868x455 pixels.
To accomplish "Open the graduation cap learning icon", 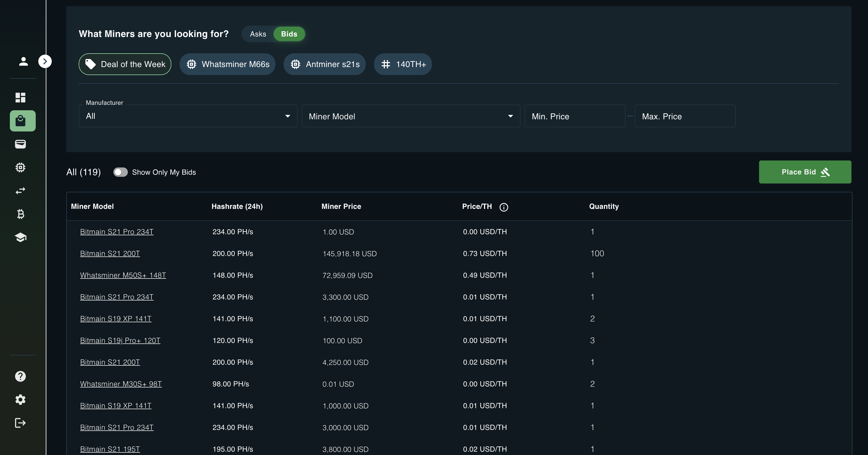I will click(x=20, y=237).
